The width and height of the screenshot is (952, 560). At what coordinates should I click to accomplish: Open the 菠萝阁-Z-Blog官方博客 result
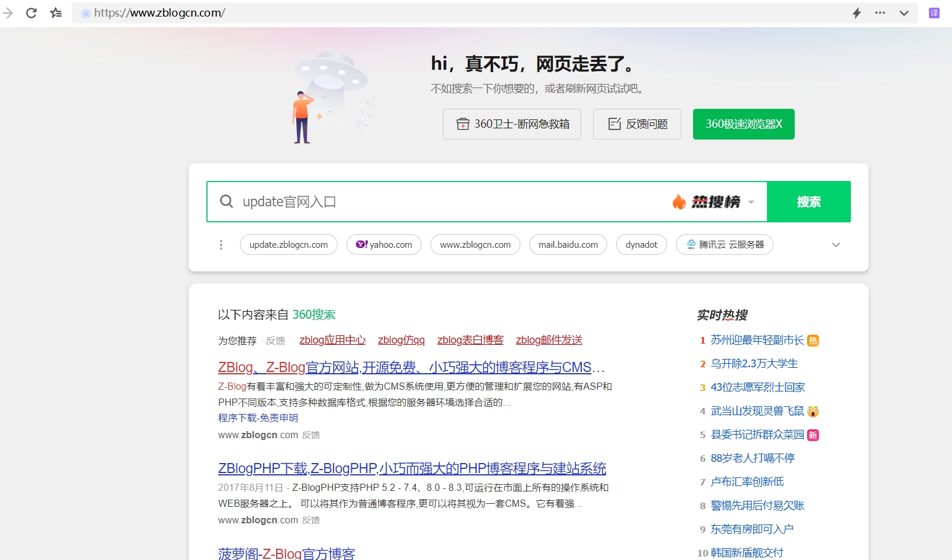click(286, 553)
